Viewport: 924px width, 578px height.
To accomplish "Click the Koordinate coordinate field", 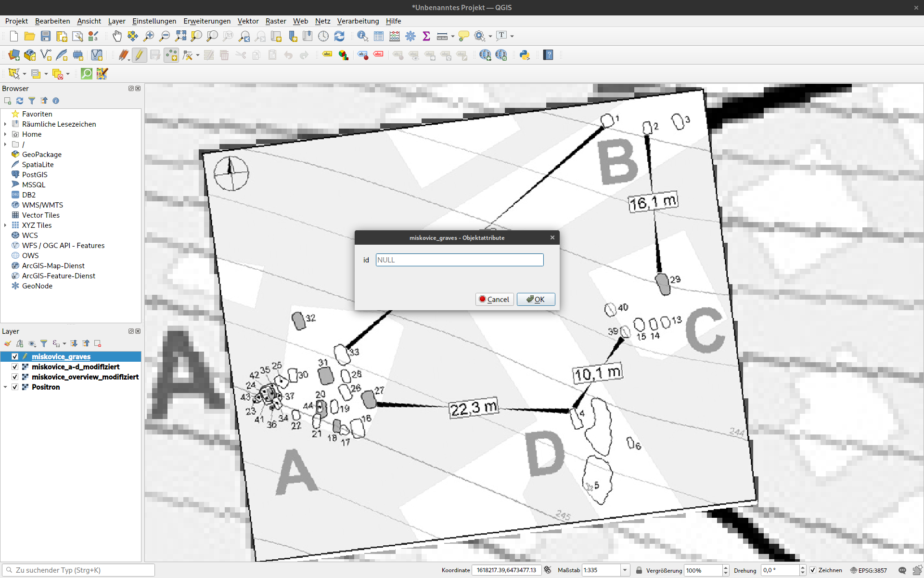I will pos(507,570).
